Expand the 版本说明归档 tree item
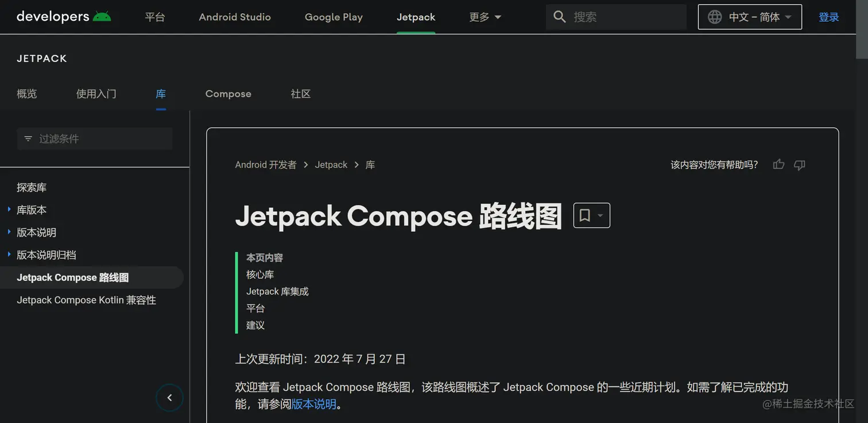The height and width of the screenshot is (423, 868). pyautogui.click(x=9, y=254)
